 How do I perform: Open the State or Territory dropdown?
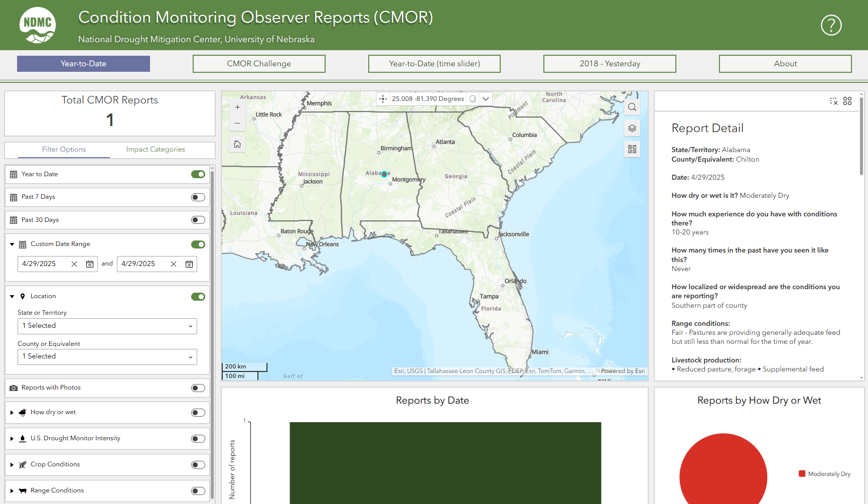[107, 326]
